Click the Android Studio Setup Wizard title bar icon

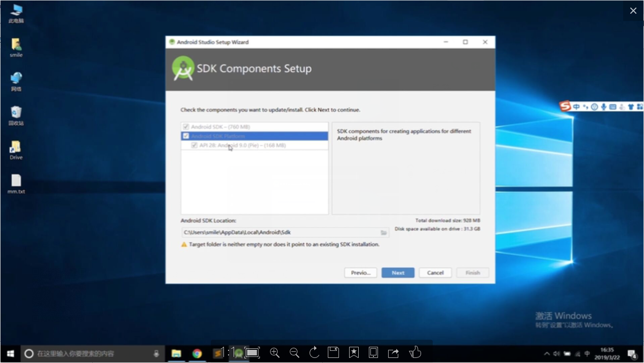[172, 42]
